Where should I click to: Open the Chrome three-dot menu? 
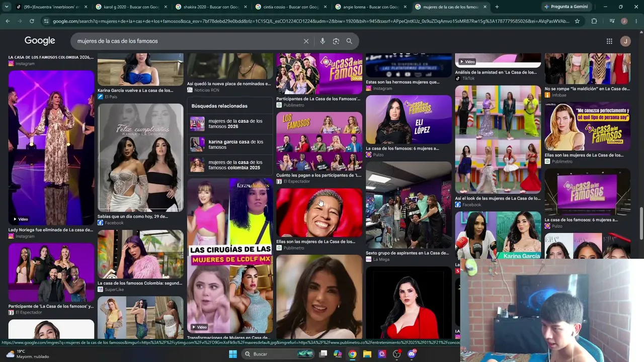point(636,21)
